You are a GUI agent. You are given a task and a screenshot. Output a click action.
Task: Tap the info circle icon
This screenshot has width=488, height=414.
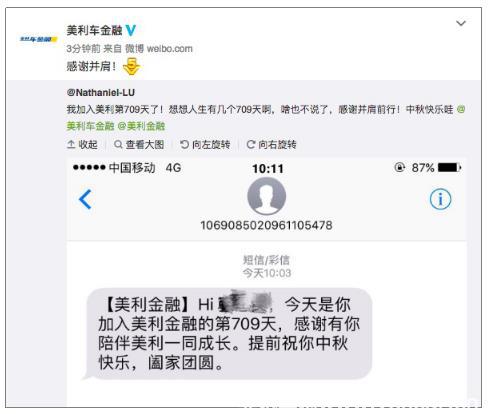(x=440, y=199)
